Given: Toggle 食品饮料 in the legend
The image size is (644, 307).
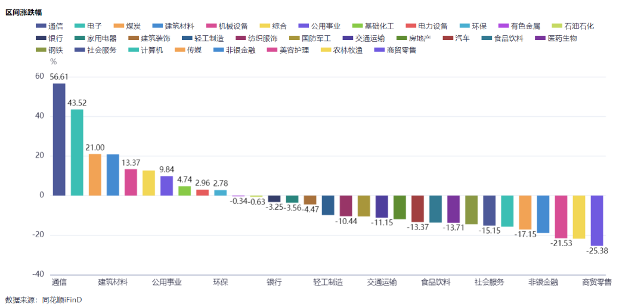Looking at the screenshot, I should 503,39.
